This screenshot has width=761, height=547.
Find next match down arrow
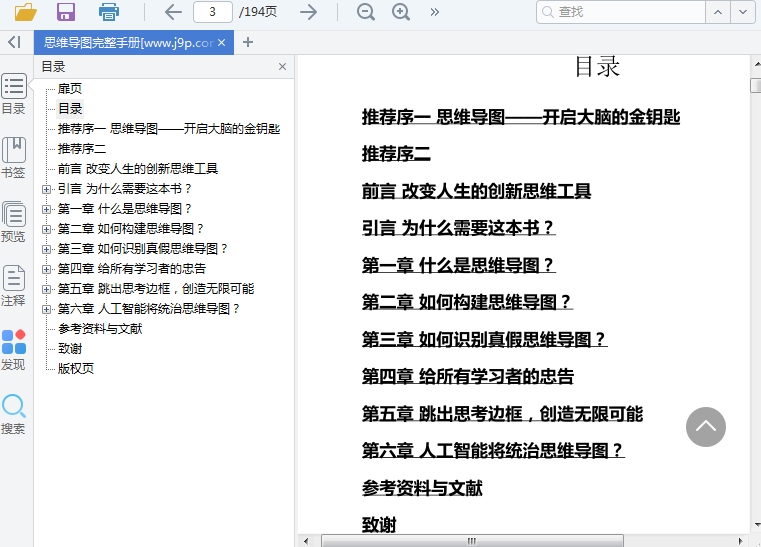743,12
